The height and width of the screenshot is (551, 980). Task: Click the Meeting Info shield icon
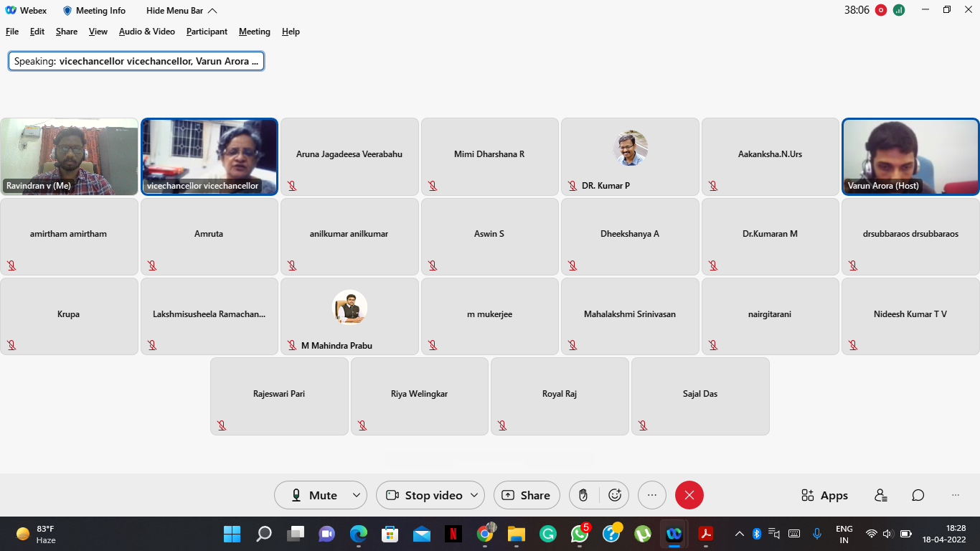pyautogui.click(x=67, y=11)
